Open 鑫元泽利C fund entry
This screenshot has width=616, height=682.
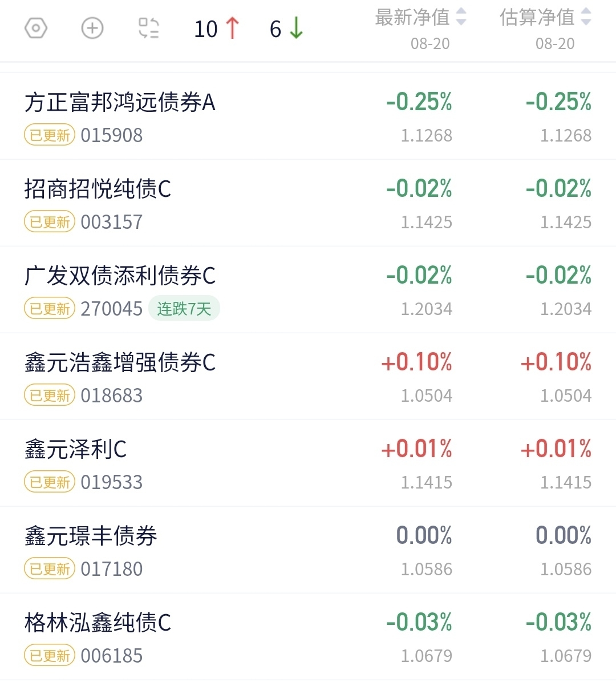(308, 463)
